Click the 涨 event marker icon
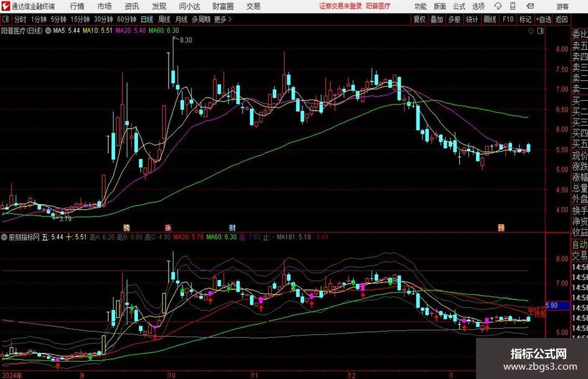The width and height of the screenshot is (588, 379). pyautogui.click(x=167, y=227)
